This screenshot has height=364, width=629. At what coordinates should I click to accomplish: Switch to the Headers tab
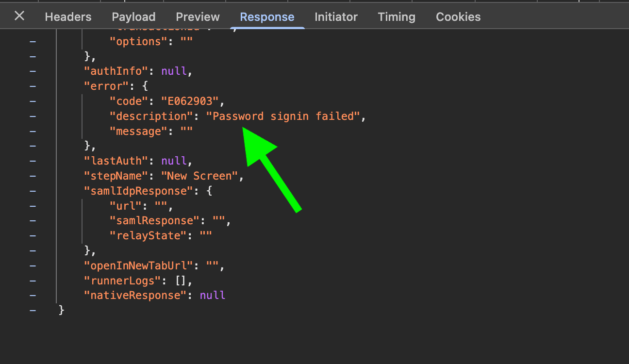(68, 17)
